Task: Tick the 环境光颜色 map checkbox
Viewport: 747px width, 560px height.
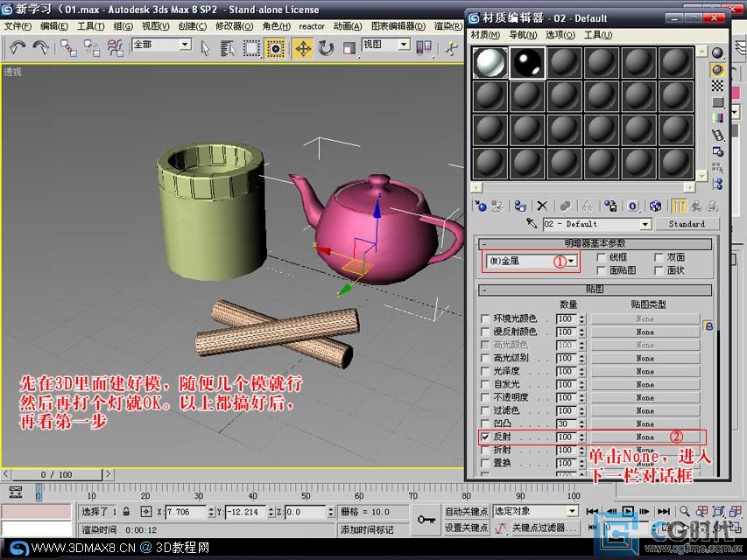Action: pyautogui.click(x=485, y=318)
